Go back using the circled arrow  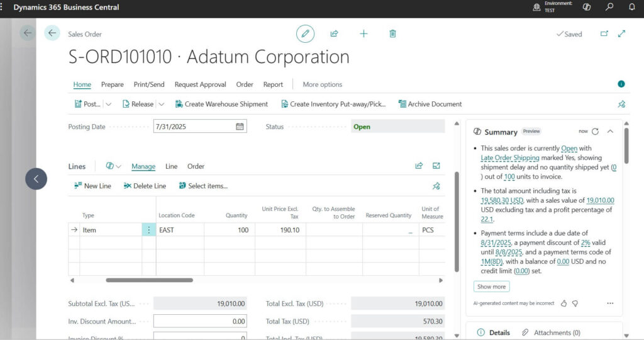[x=52, y=33]
